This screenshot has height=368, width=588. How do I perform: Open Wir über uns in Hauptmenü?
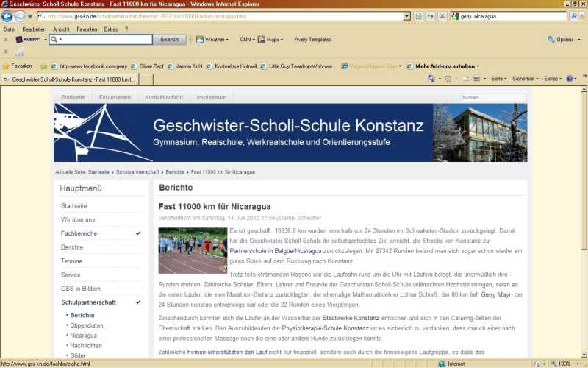click(x=78, y=219)
